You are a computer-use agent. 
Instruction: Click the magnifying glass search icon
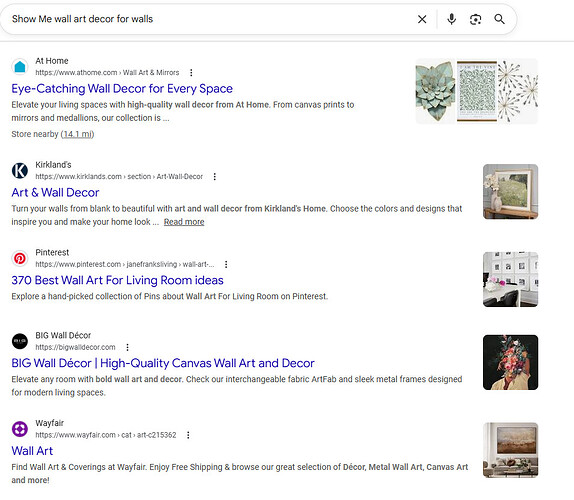(499, 19)
